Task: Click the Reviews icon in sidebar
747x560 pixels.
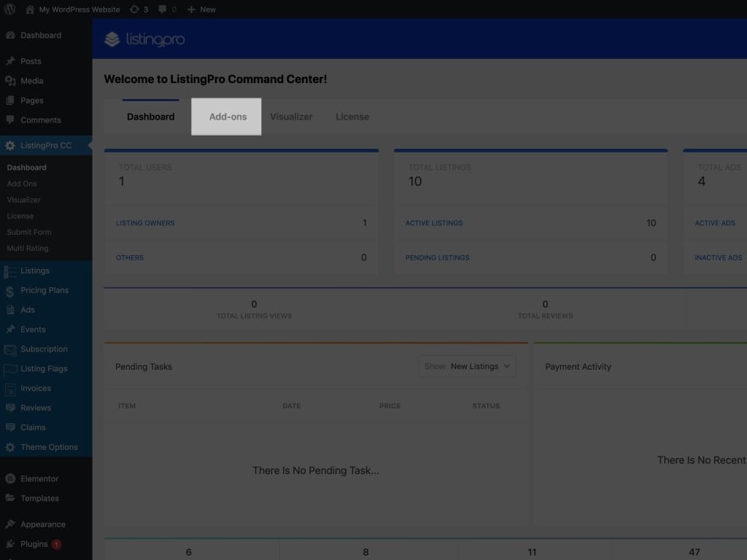Action: (x=10, y=408)
